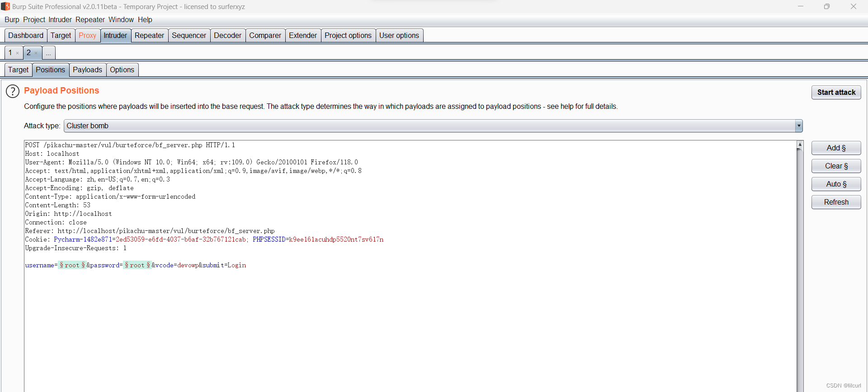Open the Intruder Target sub-tab

tap(18, 70)
